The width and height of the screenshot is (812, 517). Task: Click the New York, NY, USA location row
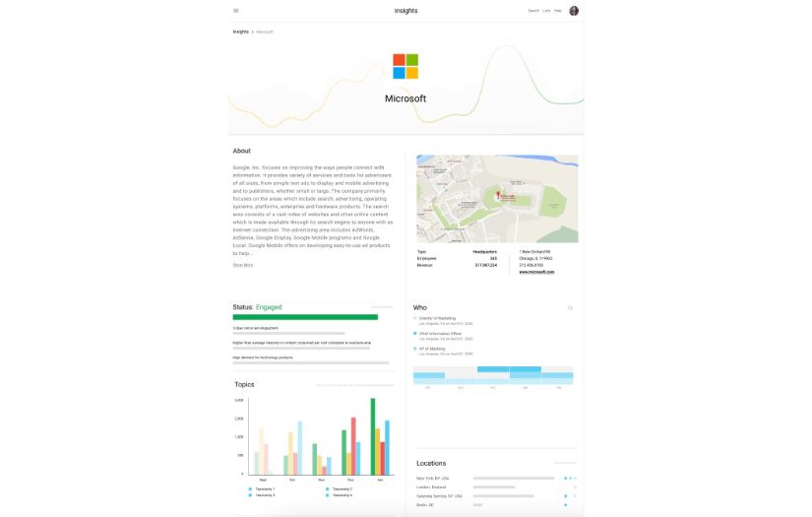[496, 479]
